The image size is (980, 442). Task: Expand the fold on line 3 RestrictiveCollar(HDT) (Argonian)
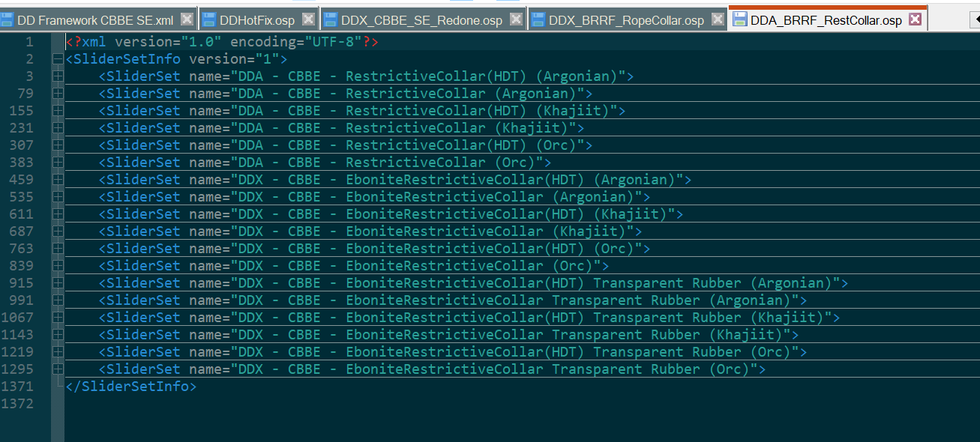(x=58, y=76)
